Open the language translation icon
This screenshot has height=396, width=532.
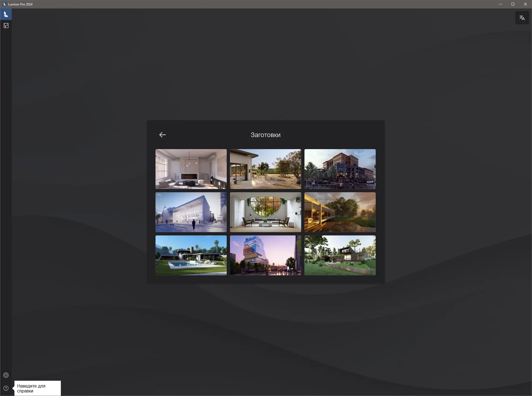coord(522,18)
